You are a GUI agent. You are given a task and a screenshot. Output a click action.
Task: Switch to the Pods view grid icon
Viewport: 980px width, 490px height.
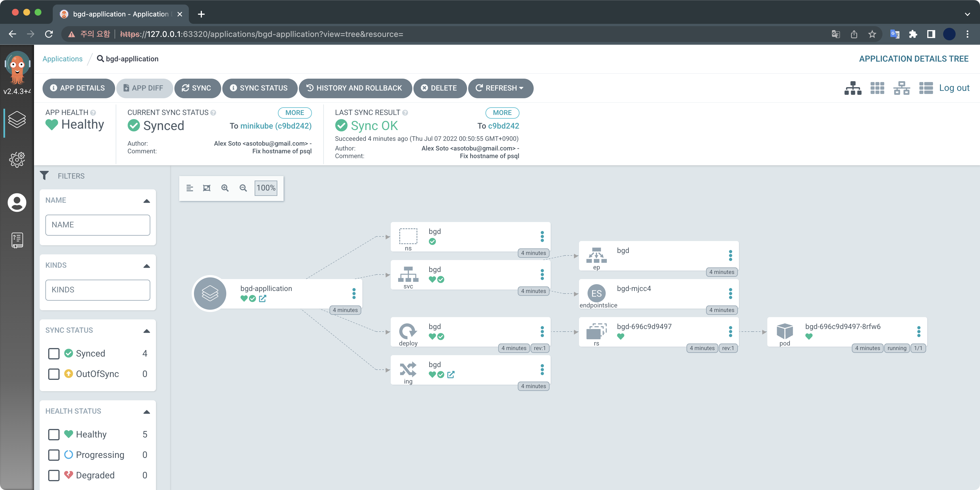tap(877, 88)
